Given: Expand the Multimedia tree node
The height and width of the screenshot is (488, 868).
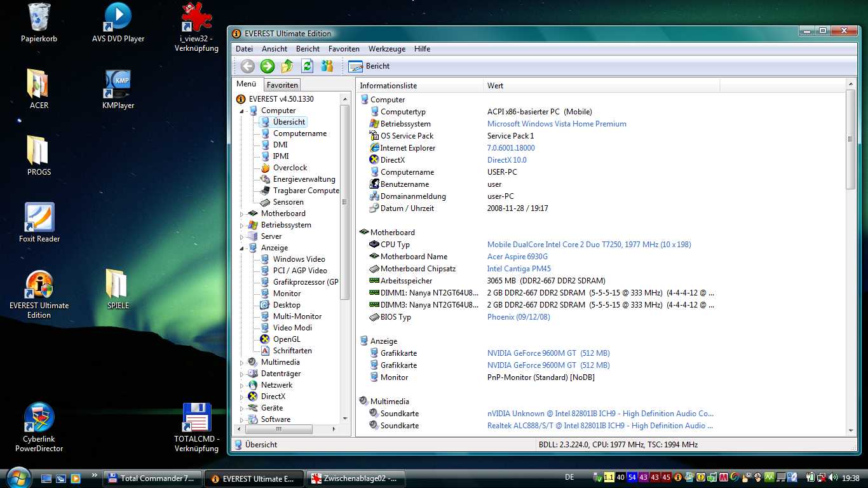Looking at the screenshot, I should point(242,362).
